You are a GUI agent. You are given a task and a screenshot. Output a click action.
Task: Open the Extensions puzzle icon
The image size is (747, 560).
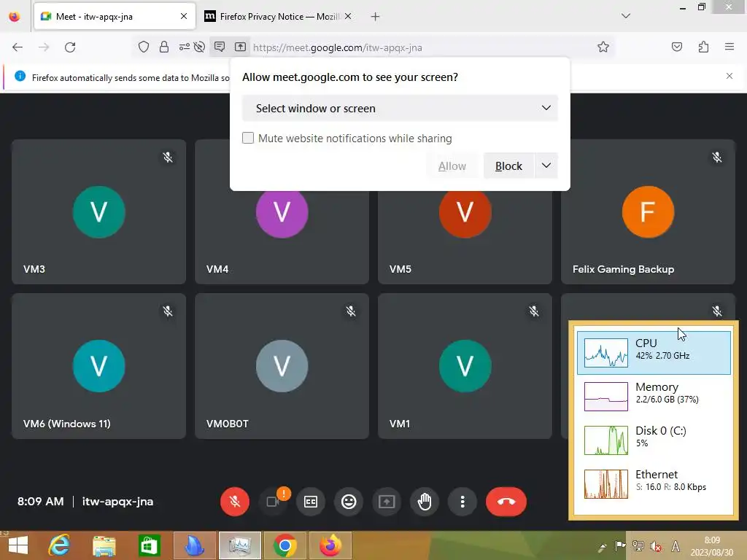[703, 47]
